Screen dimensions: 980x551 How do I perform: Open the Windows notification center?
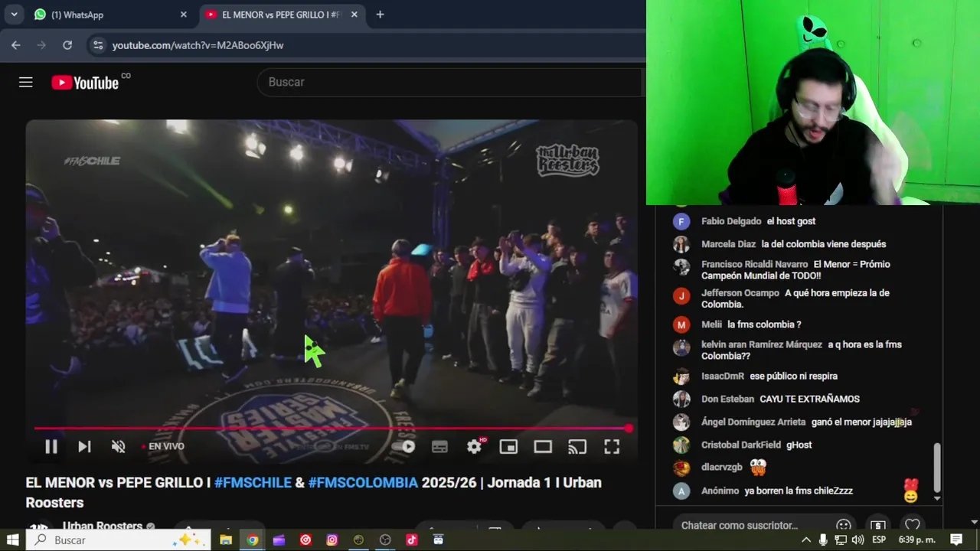[956, 540]
